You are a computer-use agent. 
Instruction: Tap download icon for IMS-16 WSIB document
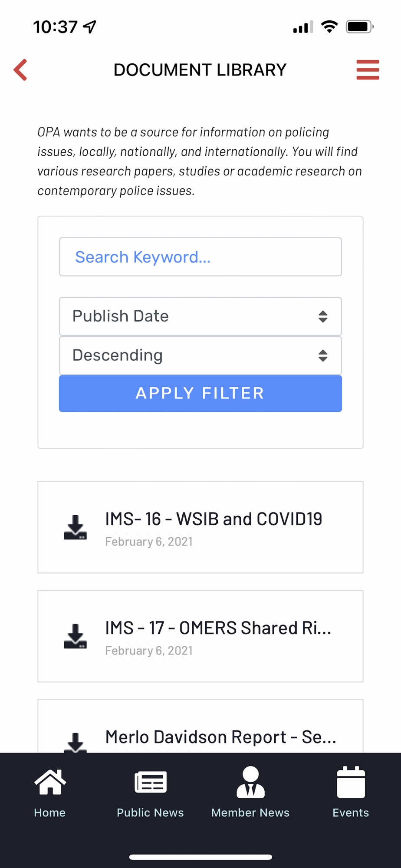76,527
